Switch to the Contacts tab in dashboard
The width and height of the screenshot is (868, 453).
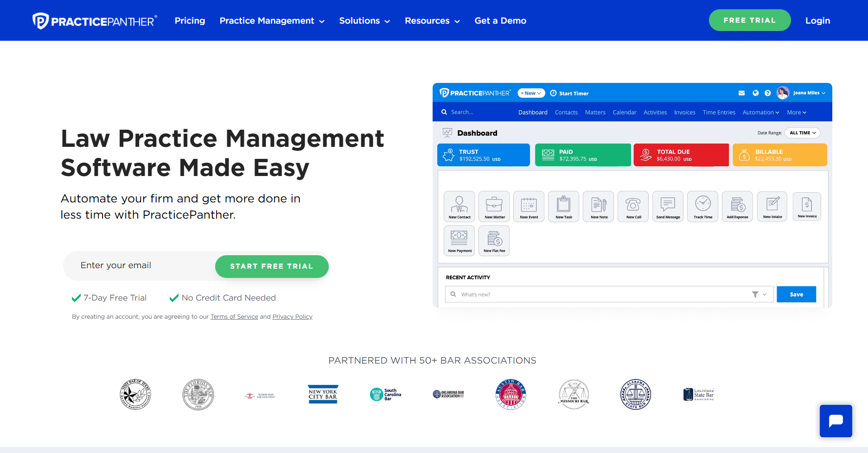point(566,113)
